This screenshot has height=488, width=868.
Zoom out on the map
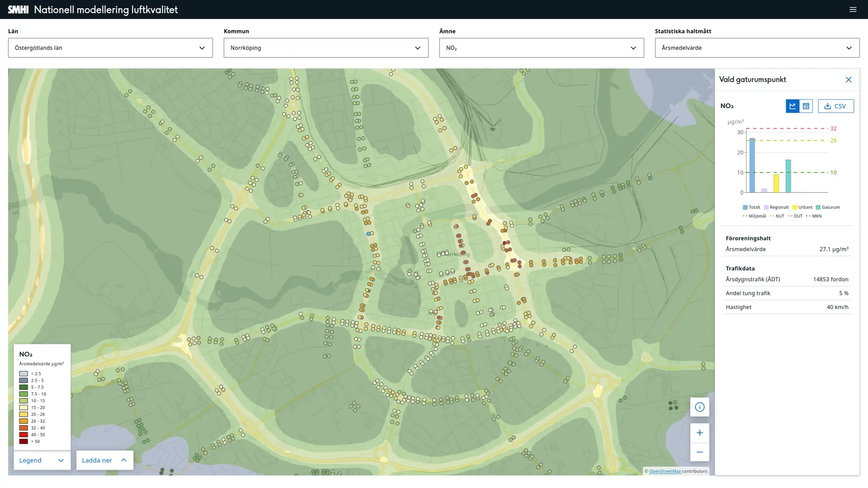point(699,452)
